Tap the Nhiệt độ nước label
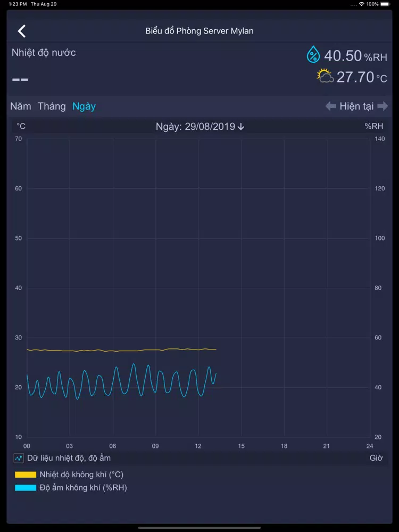Viewport: 399px width, 532px height. [44, 53]
